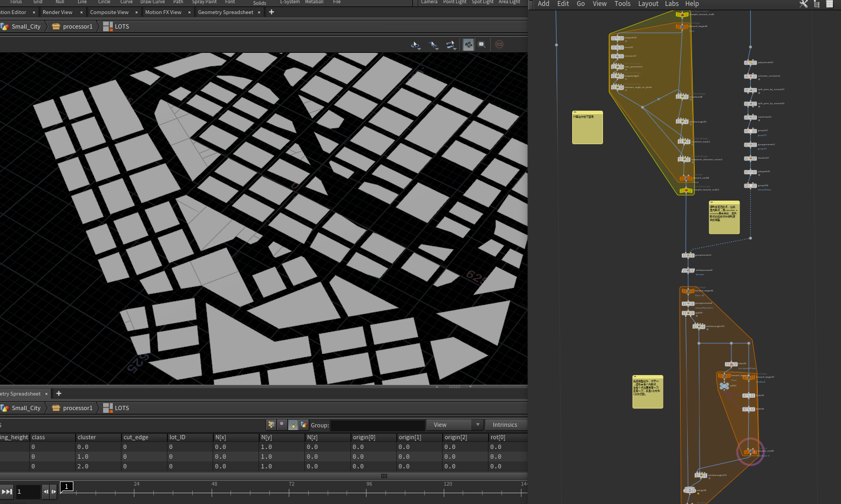Switch network view to tree list mode

(817, 4)
